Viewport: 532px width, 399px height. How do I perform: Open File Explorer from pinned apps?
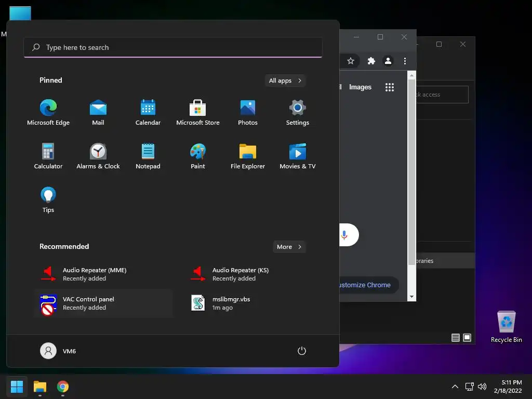248,156
